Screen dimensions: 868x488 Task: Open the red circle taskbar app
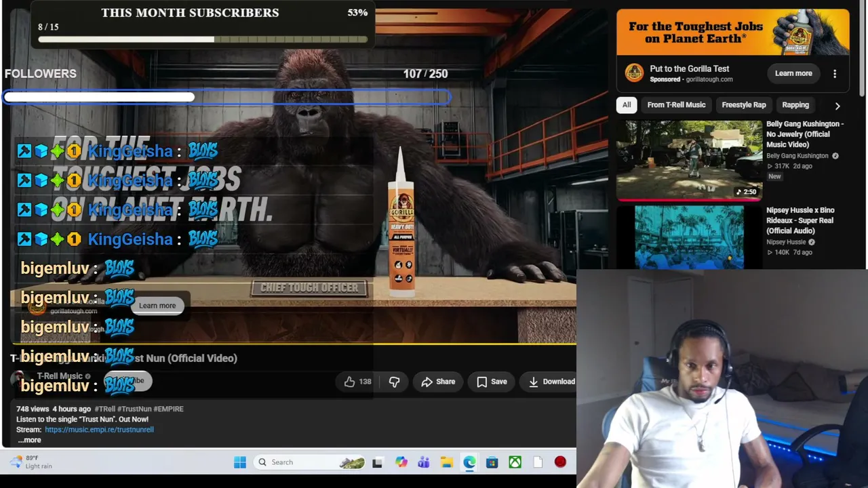pyautogui.click(x=560, y=462)
